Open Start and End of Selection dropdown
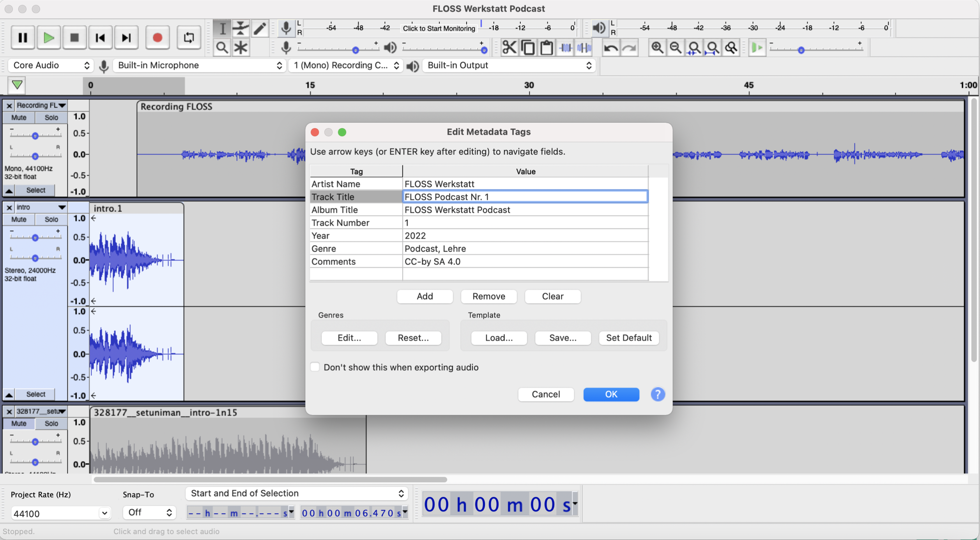The height and width of the screenshot is (540, 980). [297, 494]
